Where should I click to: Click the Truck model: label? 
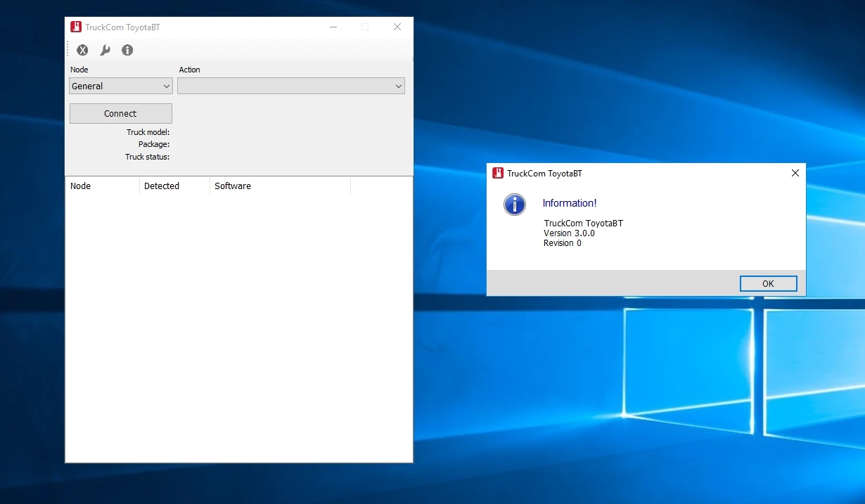click(148, 132)
